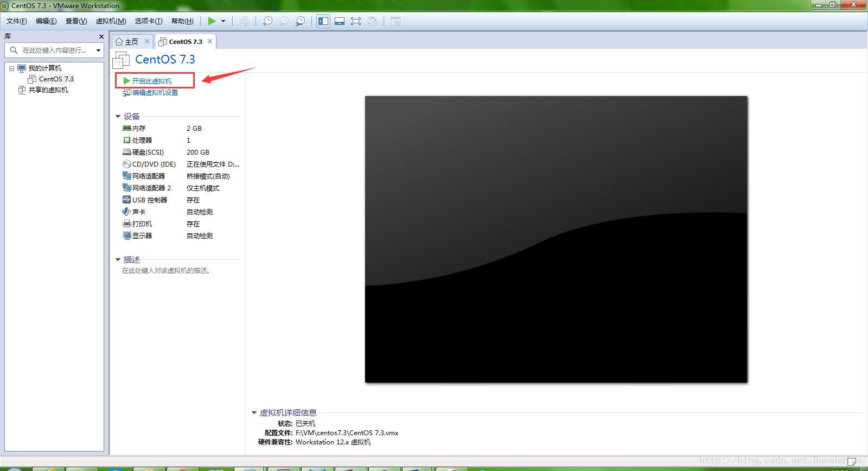Close the 主页 tab
Viewport: 868px width, 471px height.
146,41
